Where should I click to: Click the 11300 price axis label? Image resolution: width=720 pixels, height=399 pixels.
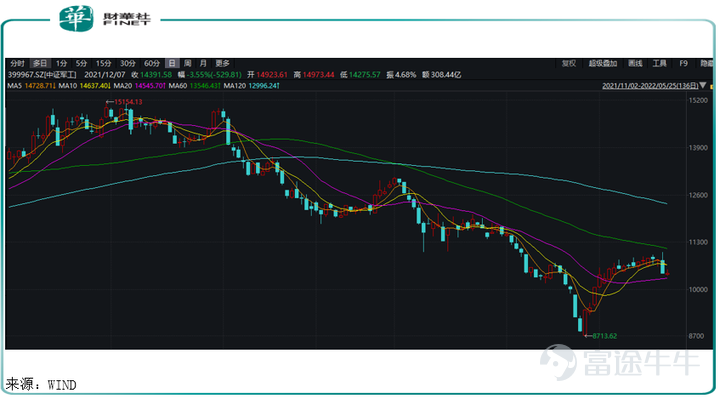coord(698,242)
